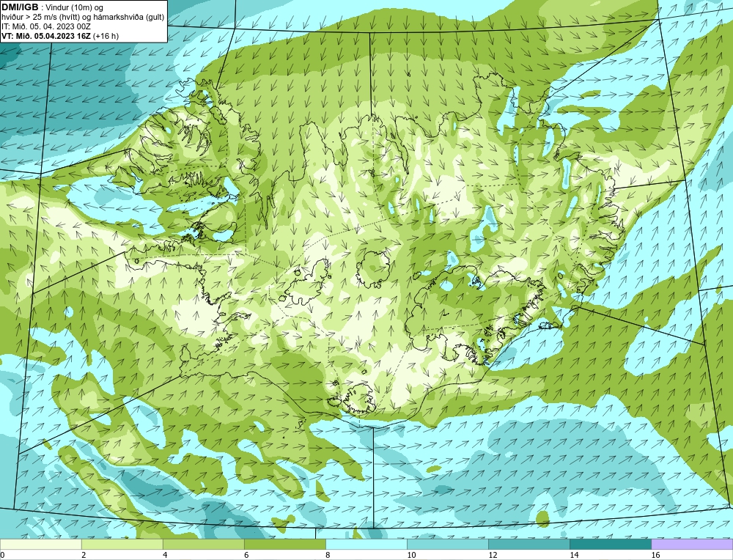
Task: Click the teal 10–12 m/s legend swatch
Action: (447, 544)
